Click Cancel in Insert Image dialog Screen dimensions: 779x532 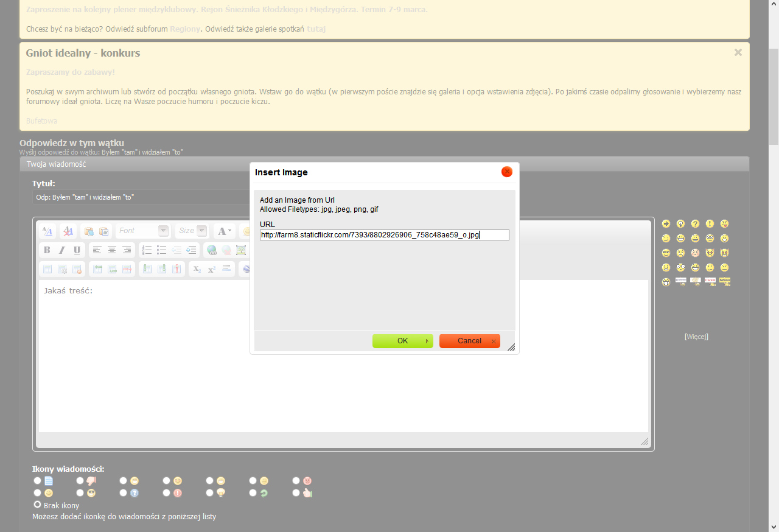469,341
